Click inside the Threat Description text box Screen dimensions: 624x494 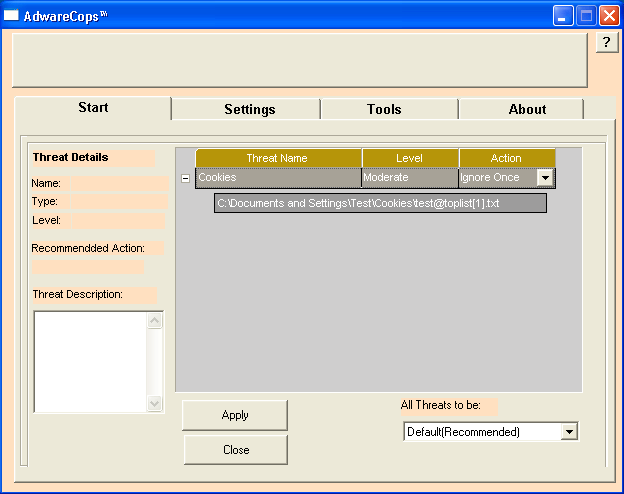pos(90,361)
